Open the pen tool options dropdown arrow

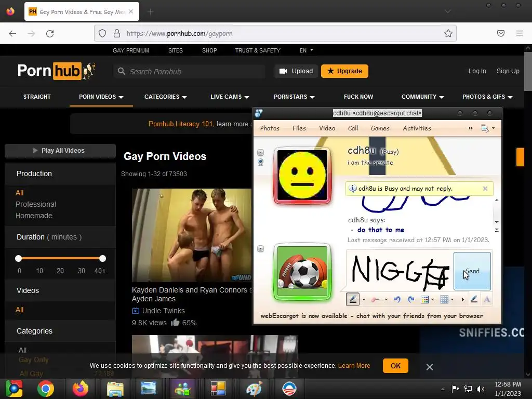pos(364,300)
